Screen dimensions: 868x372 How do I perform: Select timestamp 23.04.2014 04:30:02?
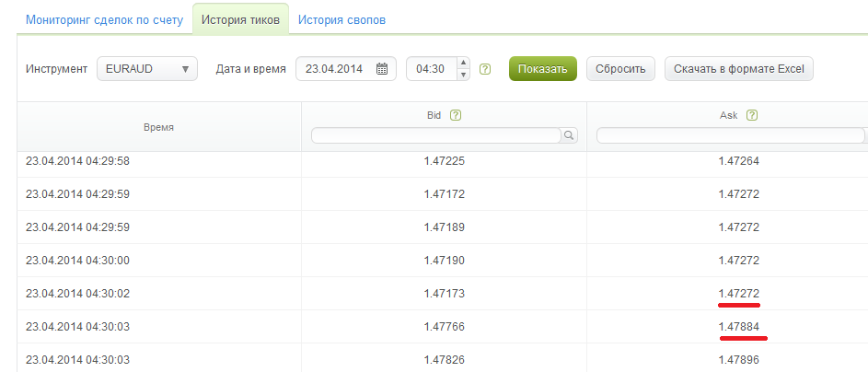coord(77,294)
